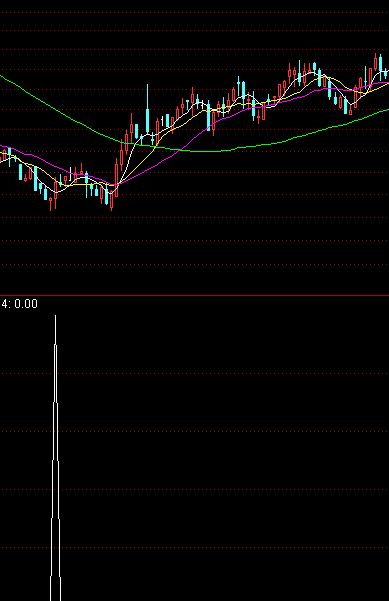The width and height of the screenshot is (389, 601).
Task: Click the tall cyan candlestick with long upper wick
Action: tap(148, 109)
